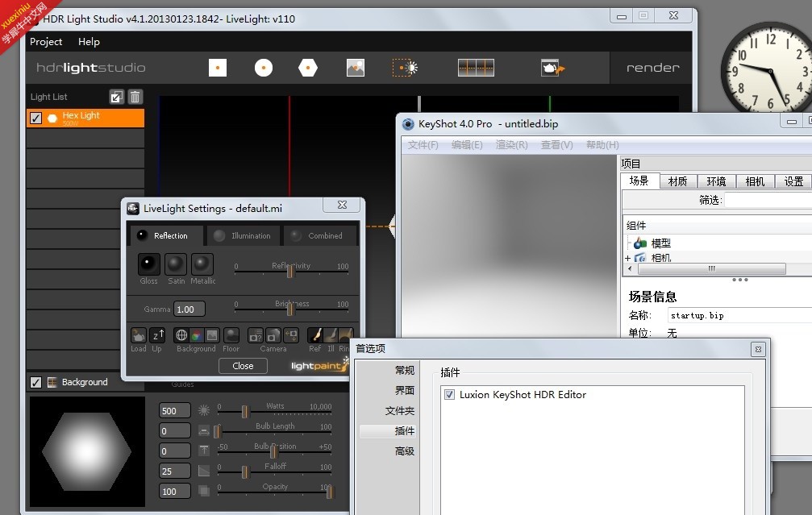Click the render button
812x515 pixels.
652,68
